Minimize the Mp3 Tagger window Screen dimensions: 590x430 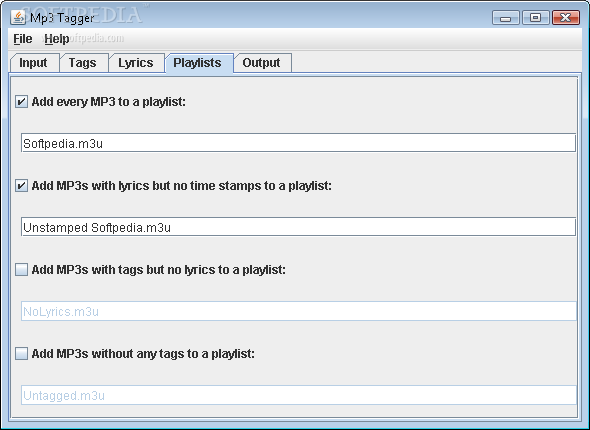tap(506, 18)
